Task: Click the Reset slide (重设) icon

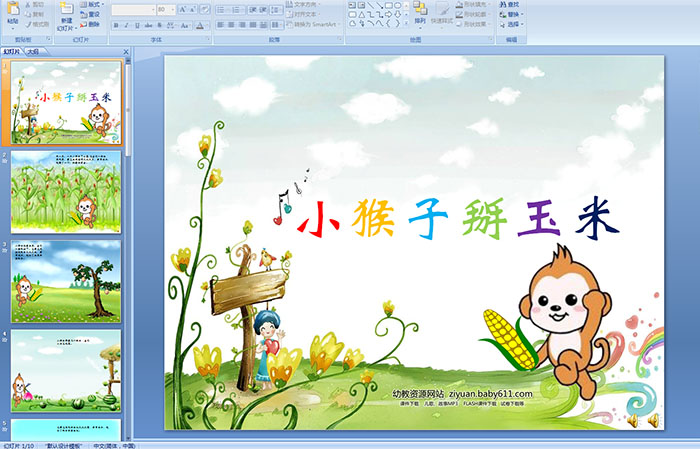Action: (90, 15)
